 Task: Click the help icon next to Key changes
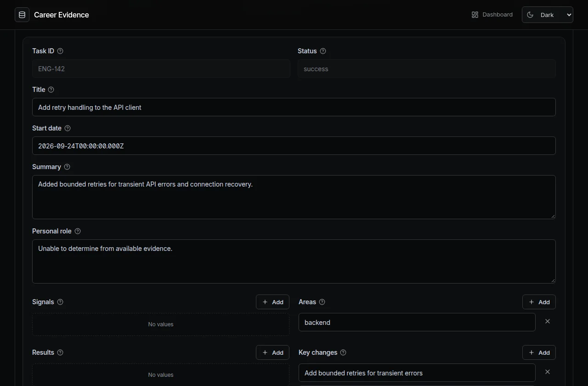pyautogui.click(x=343, y=352)
